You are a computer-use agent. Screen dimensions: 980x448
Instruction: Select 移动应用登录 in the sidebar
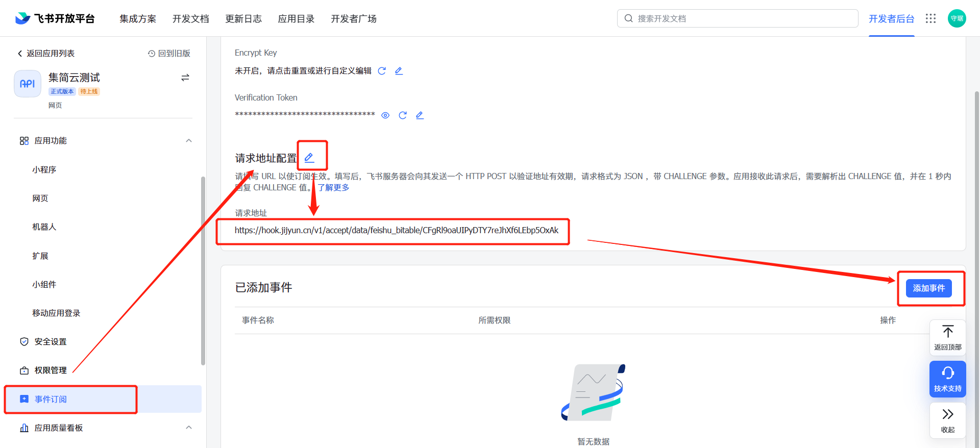(x=57, y=313)
